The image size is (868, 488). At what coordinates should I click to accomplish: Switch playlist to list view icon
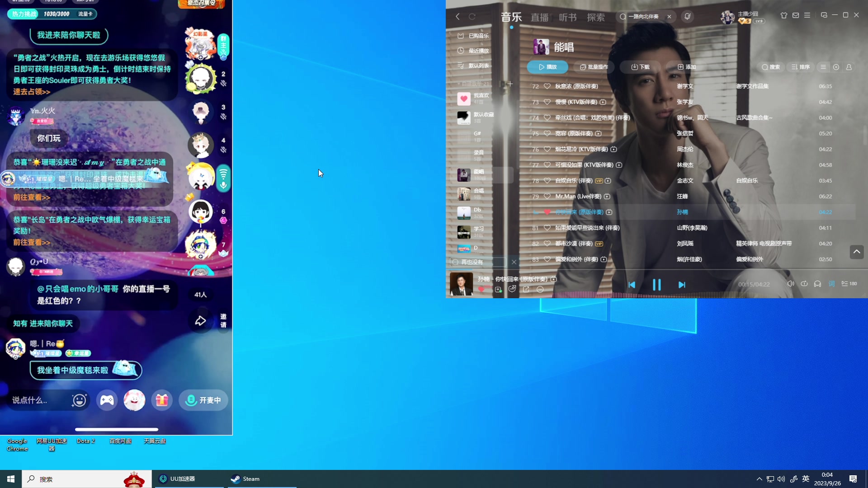click(x=823, y=67)
